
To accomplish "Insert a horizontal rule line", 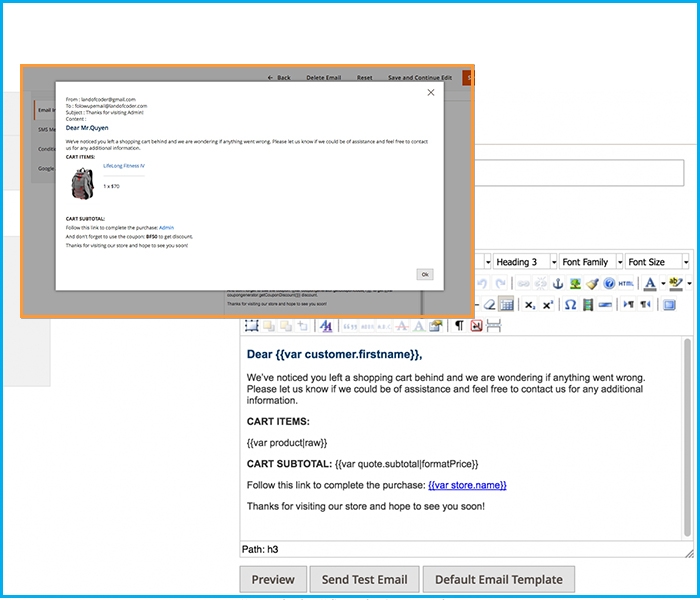I will 605,304.
